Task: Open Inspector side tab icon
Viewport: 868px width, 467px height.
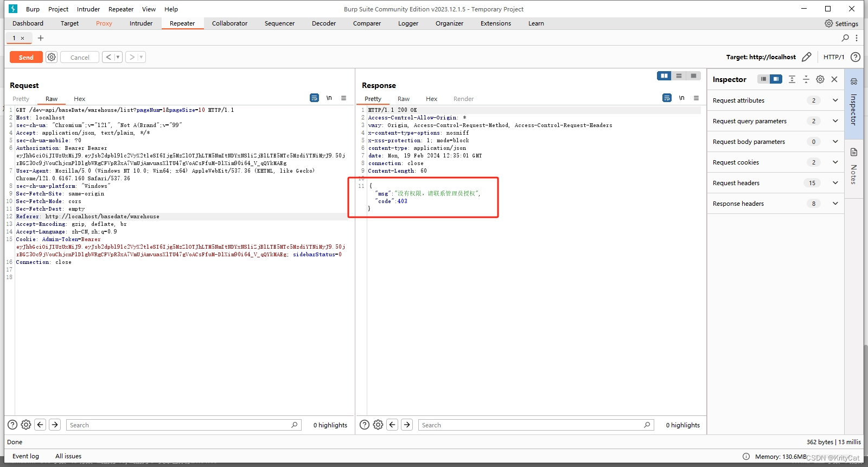Action: 854,81
